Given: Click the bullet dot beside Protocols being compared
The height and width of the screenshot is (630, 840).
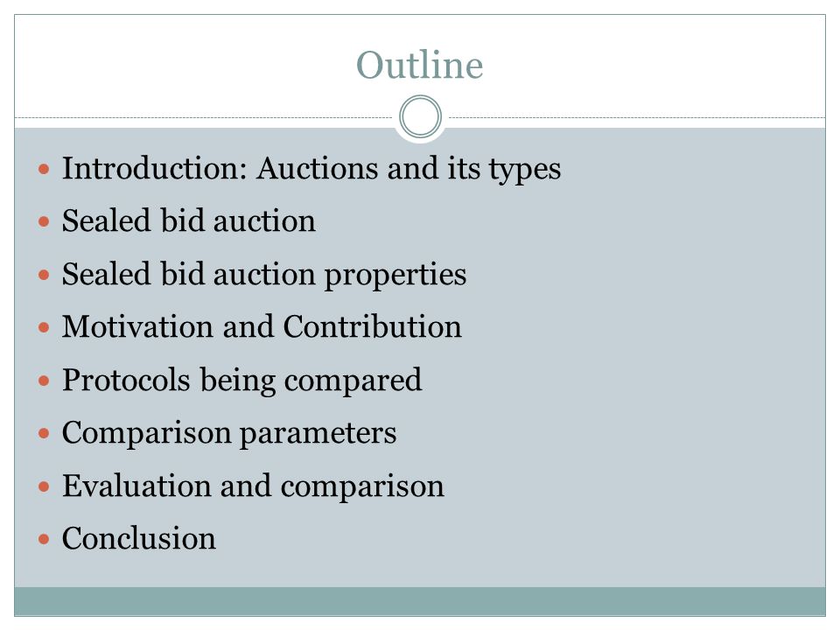Looking at the screenshot, I should click(44, 381).
